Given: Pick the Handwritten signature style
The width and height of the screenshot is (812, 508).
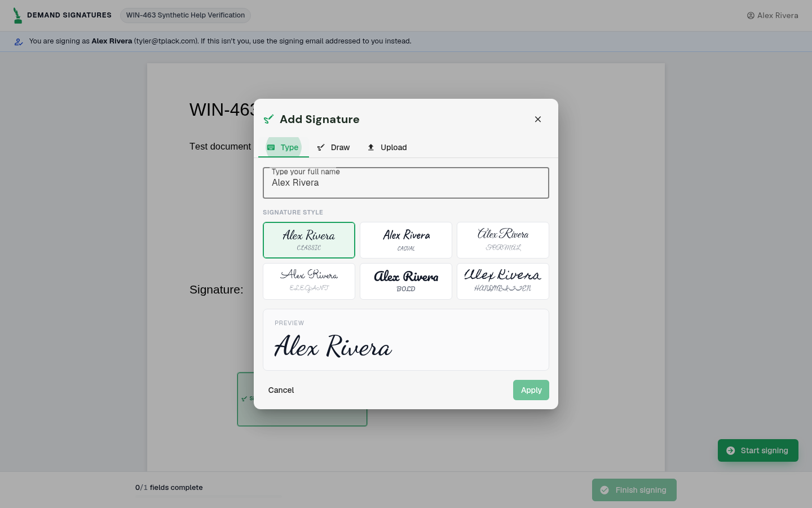Looking at the screenshot, I should (x=503, y=281).
